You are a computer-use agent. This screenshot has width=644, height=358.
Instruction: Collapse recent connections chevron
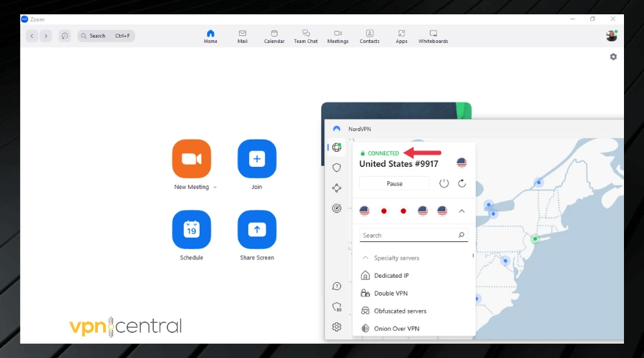[x=462, y=211]
